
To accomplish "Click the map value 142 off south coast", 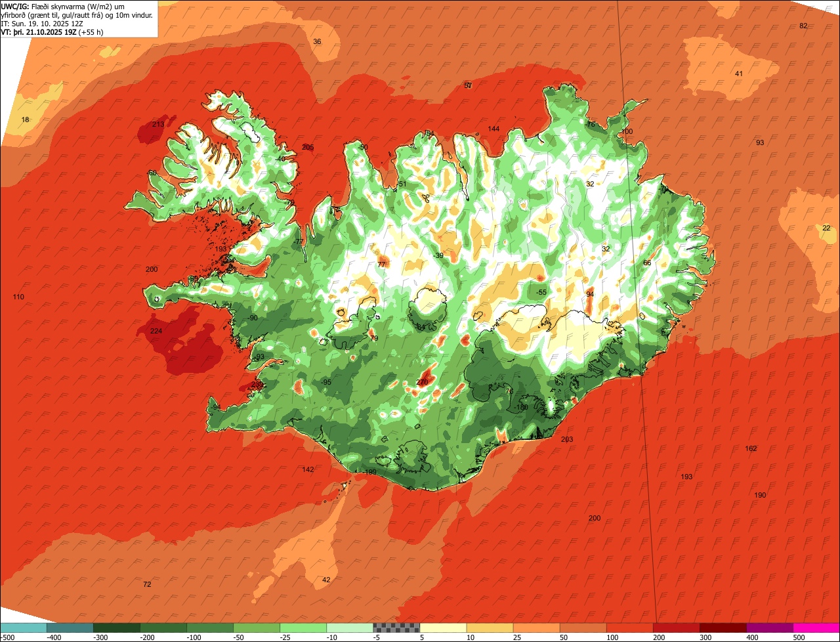I will [x=308, y=469].
